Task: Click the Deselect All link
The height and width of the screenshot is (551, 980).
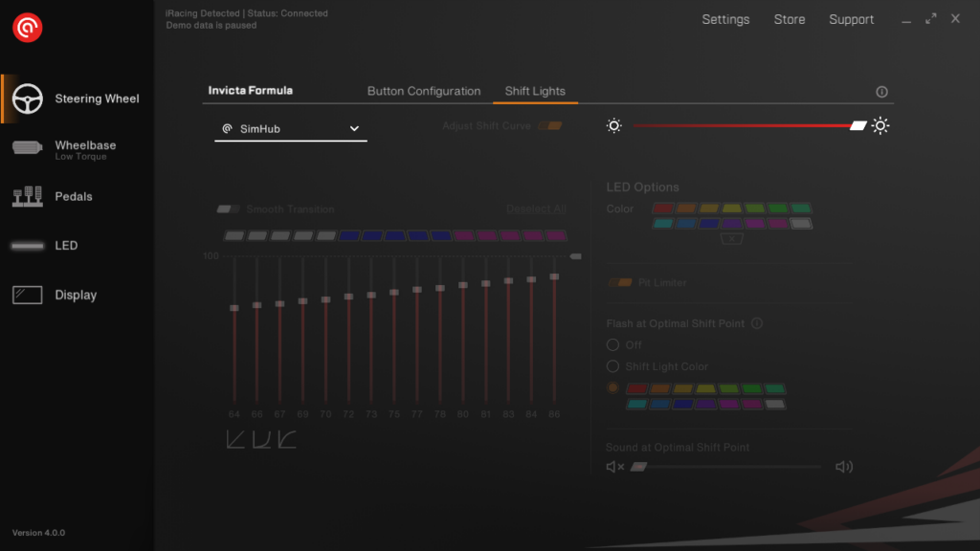Action: coord(538,209)
